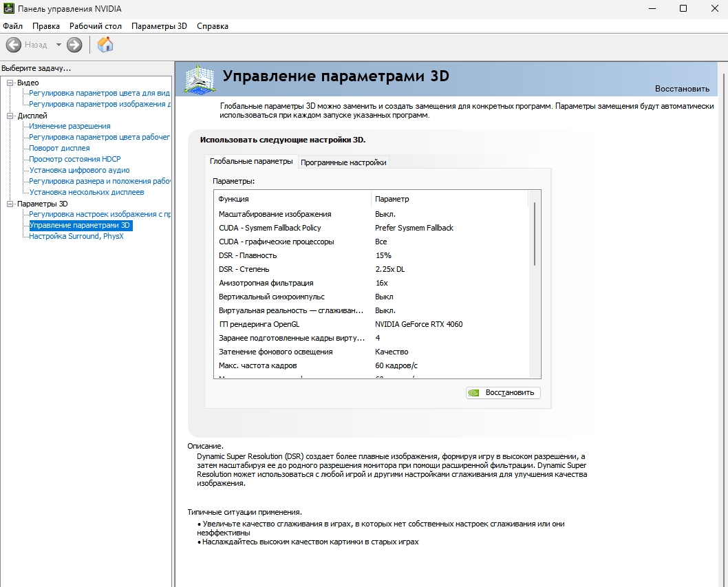
Task: Select Управление параметрами 3D tree item
Action: [80, 226]
